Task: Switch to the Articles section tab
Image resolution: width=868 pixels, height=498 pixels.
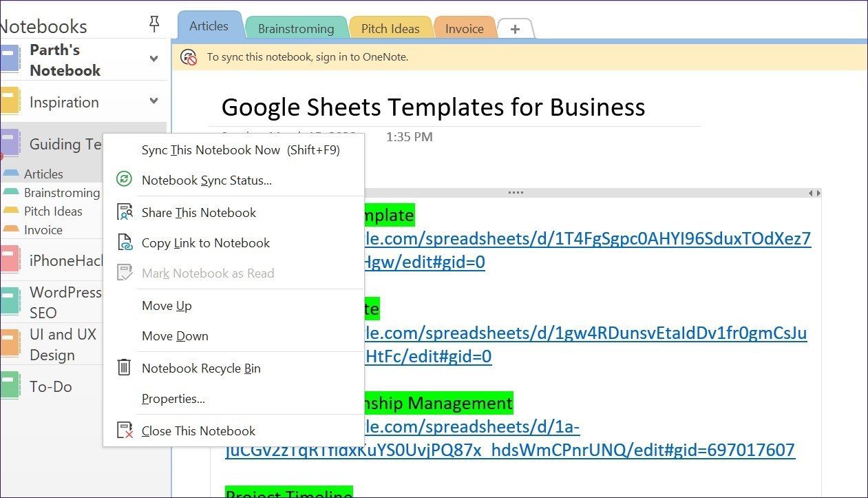Action: [209, 26]
